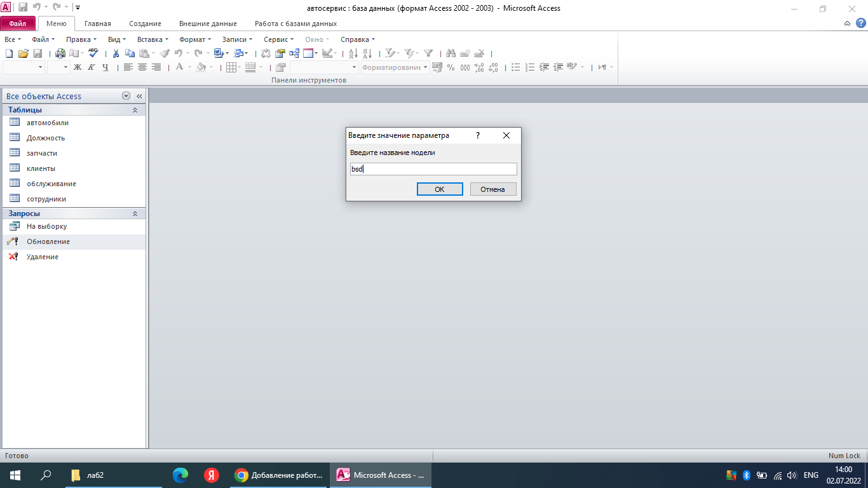Sort ascending with the A-Я icon

coord(354,53)
